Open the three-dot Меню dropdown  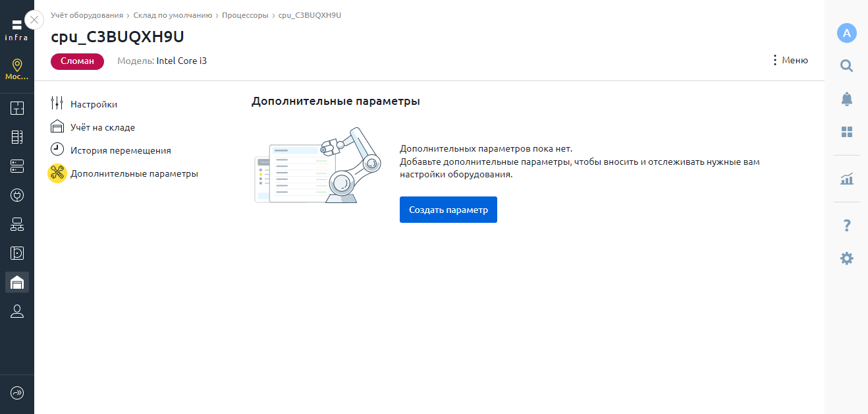(x=790, y=60)
